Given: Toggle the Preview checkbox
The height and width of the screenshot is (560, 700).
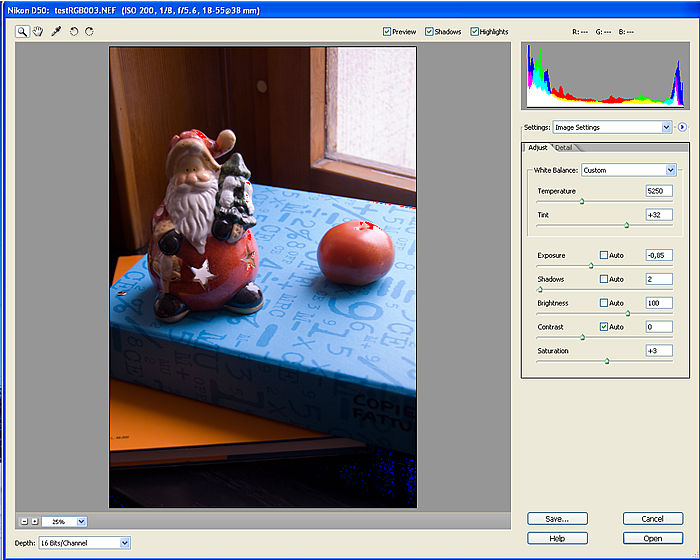Looking at the screenshot, I should coord(387,32).
